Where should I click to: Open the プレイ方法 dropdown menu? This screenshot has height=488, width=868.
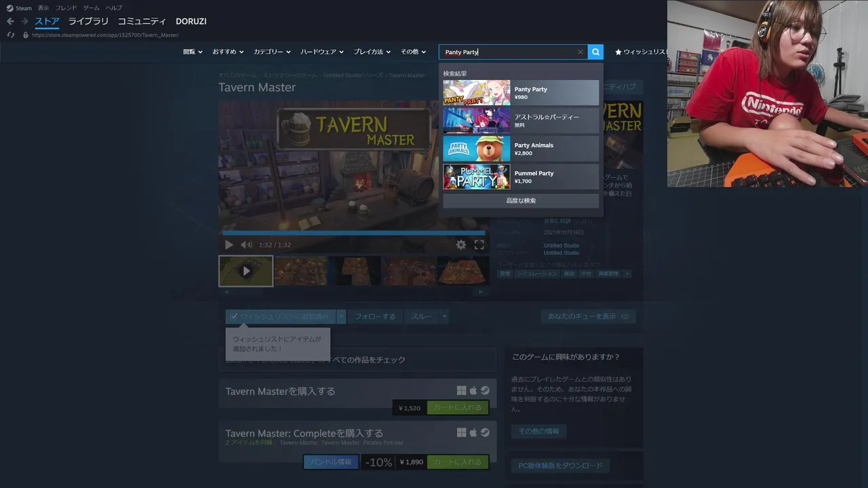pyautogui.click(x=373, y=52)
